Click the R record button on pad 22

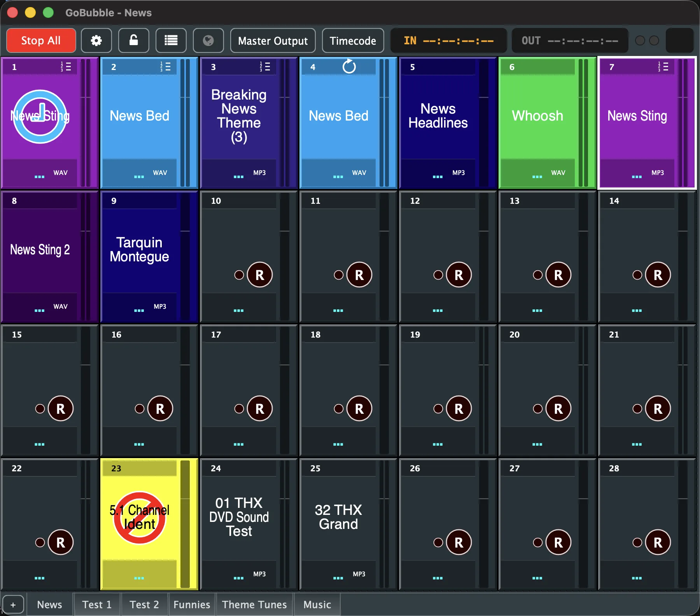61,542
